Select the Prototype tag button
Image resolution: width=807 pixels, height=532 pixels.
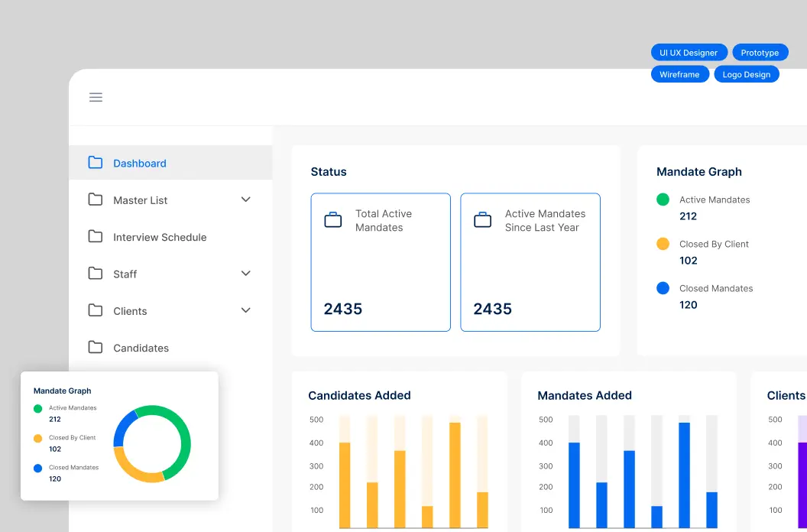[760, 53]
